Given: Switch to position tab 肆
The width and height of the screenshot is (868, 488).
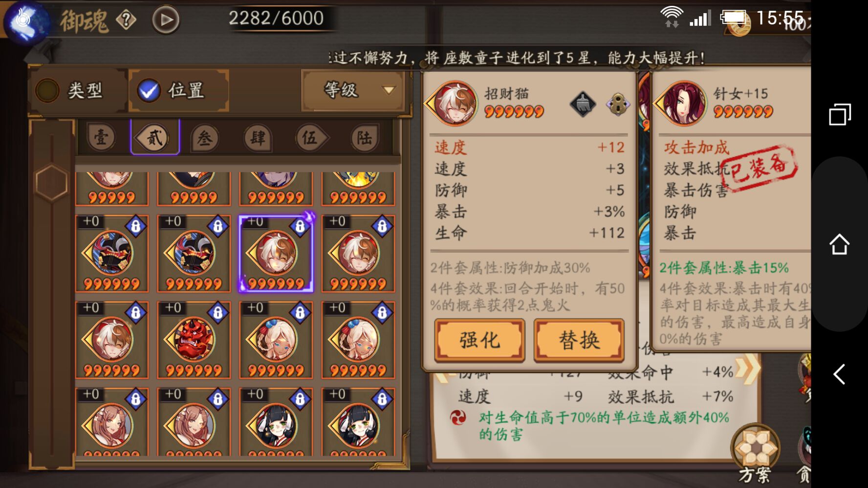Looking at the screenshot, I should click(258, 138).
